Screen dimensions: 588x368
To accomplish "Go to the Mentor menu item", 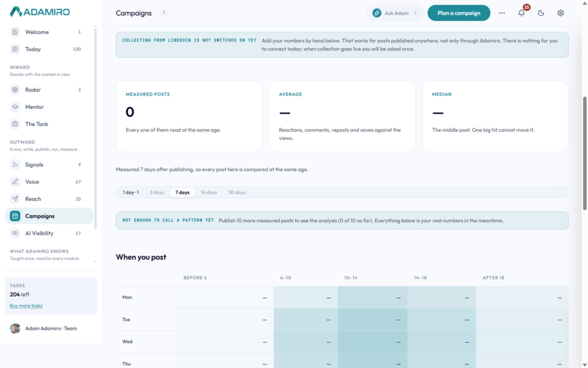I will 49,106.
